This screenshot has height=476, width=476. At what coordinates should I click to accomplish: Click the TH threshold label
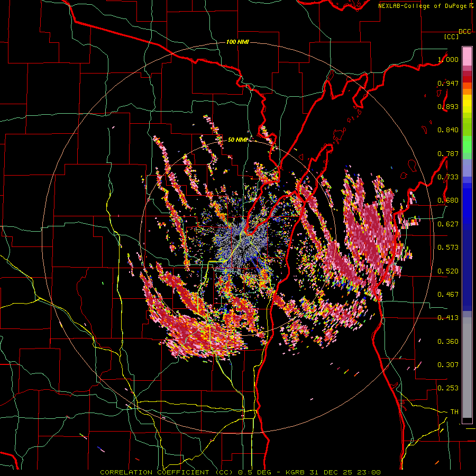tap(454, 412)
